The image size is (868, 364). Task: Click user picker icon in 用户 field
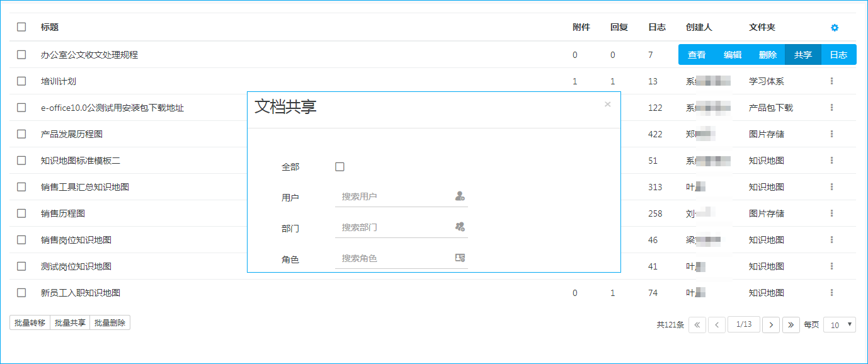click(x=460, y=196)
